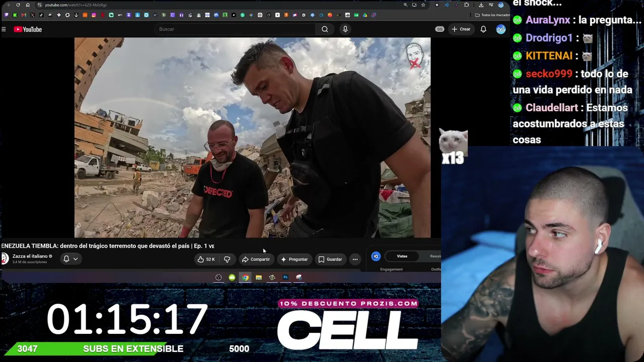Open the YouTube account avatar menu
This screenshot has width=644, height=362.
(501, 29)
